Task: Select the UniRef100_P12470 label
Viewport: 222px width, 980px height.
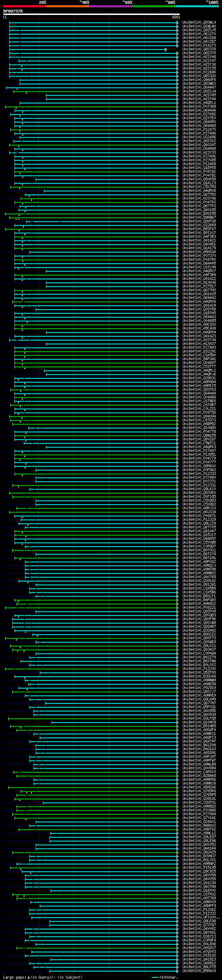Action: [x=199, y=129]
